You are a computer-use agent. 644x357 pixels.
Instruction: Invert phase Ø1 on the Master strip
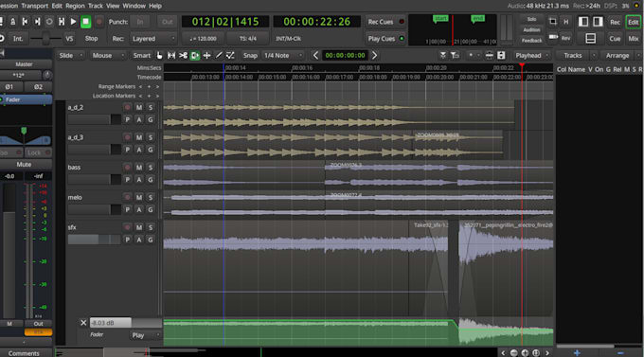point(9,87)
